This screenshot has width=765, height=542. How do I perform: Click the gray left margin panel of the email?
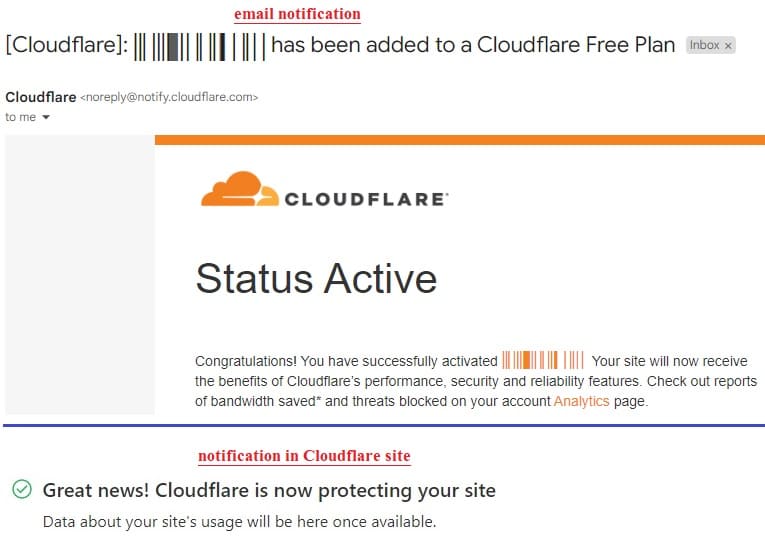point(80,275)
